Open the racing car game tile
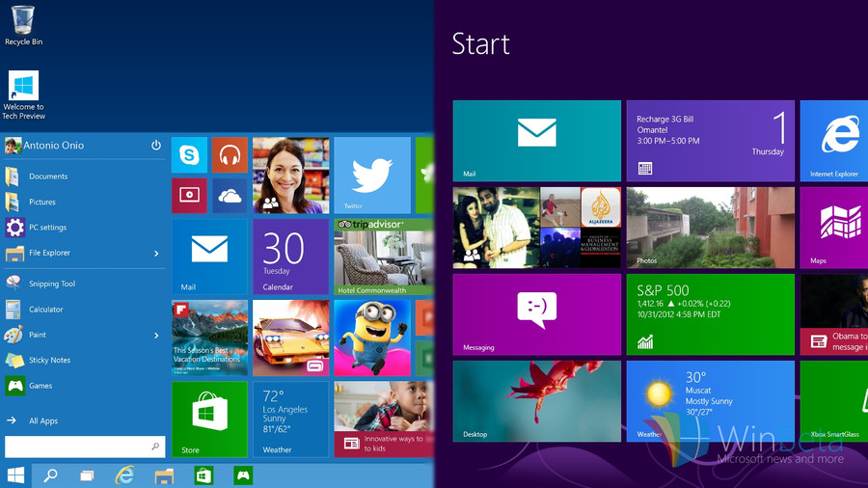The image size is (868, 488). (x=290, y=339)
